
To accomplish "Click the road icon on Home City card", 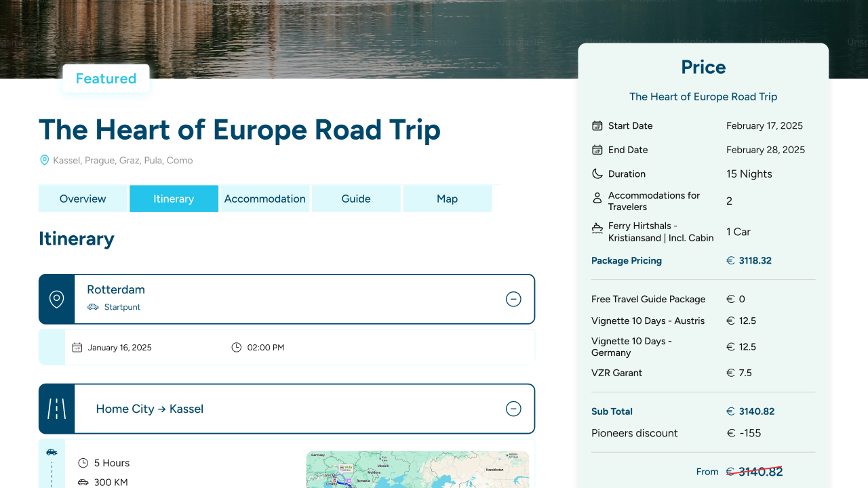I will coord(56,409).
